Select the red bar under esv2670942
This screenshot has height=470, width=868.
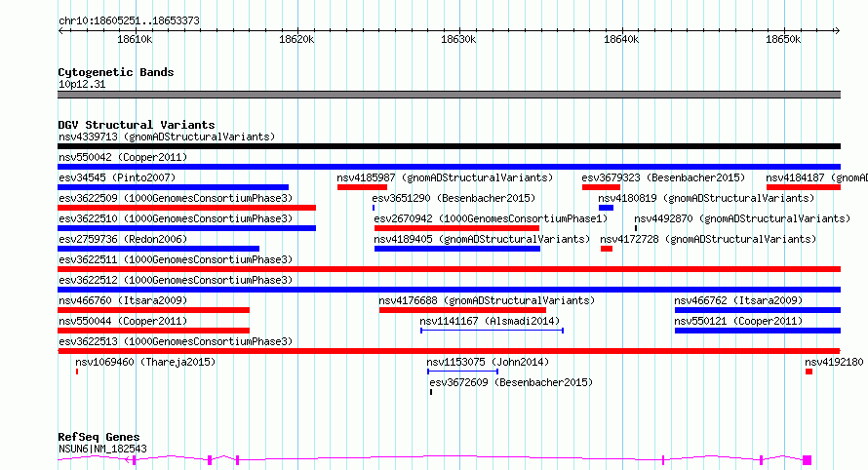point(456,228)
